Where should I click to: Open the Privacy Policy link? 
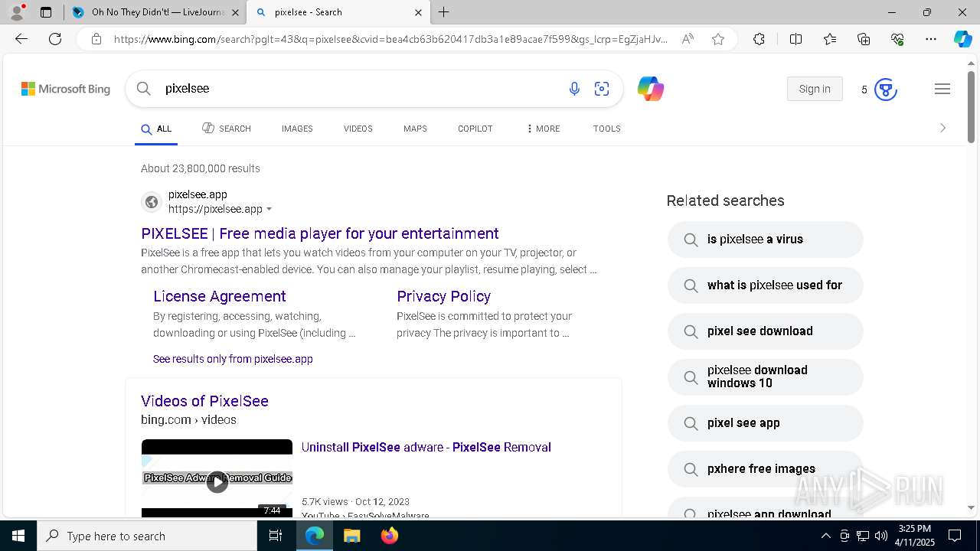444,296
